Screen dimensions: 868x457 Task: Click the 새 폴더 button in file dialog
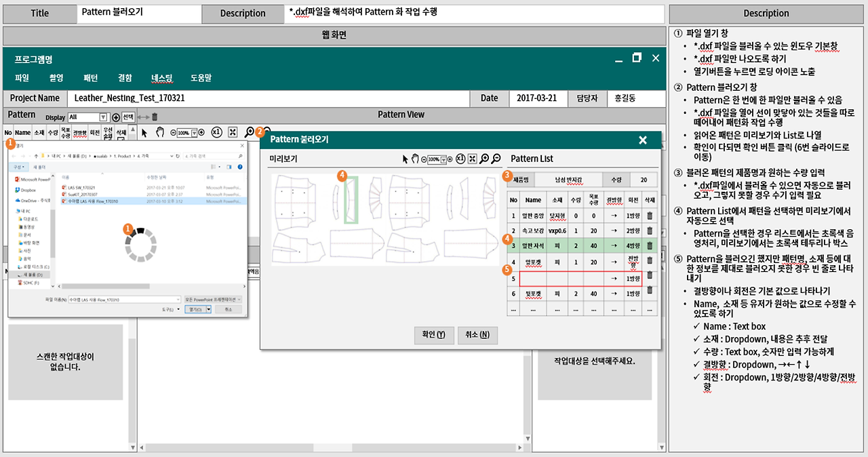pos(39,167)
